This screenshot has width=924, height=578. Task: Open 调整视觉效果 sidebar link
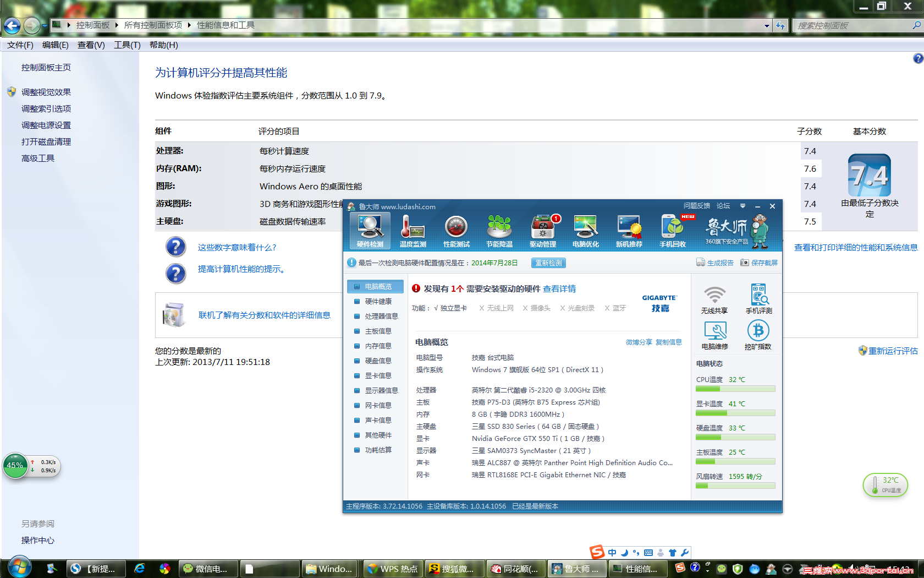[x=46, y=92]
